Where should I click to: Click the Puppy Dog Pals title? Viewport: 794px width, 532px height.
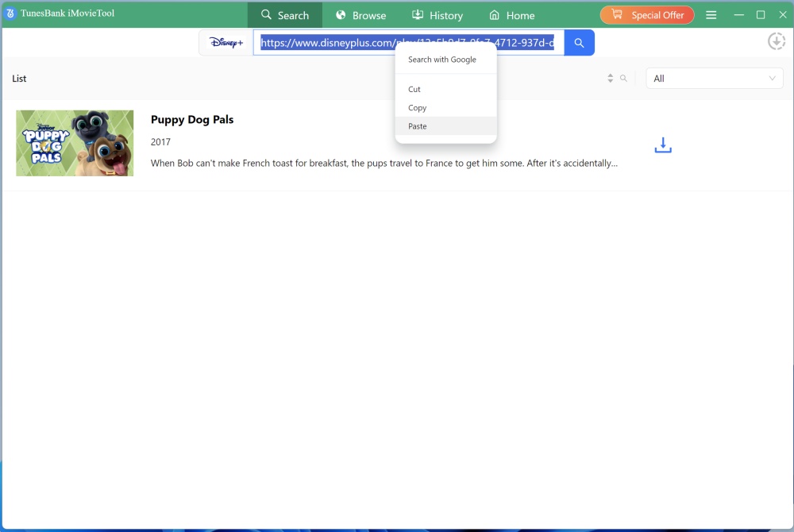coord(192,119)
